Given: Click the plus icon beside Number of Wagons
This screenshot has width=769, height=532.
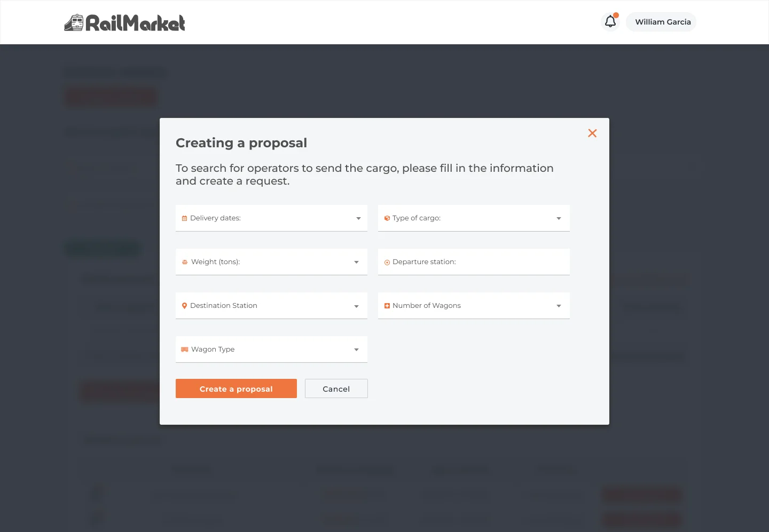Looking at the screenshot, I should tap(387, 306).
